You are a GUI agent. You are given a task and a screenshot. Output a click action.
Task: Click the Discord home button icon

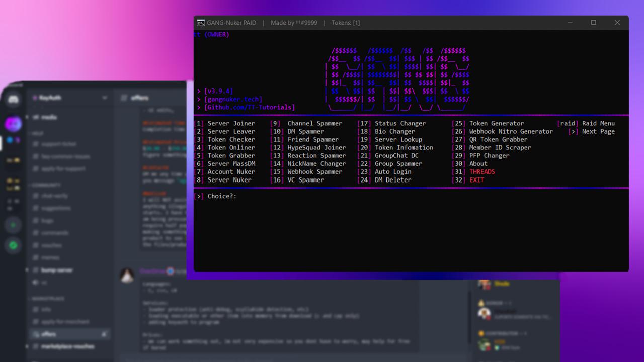[13, 100]
